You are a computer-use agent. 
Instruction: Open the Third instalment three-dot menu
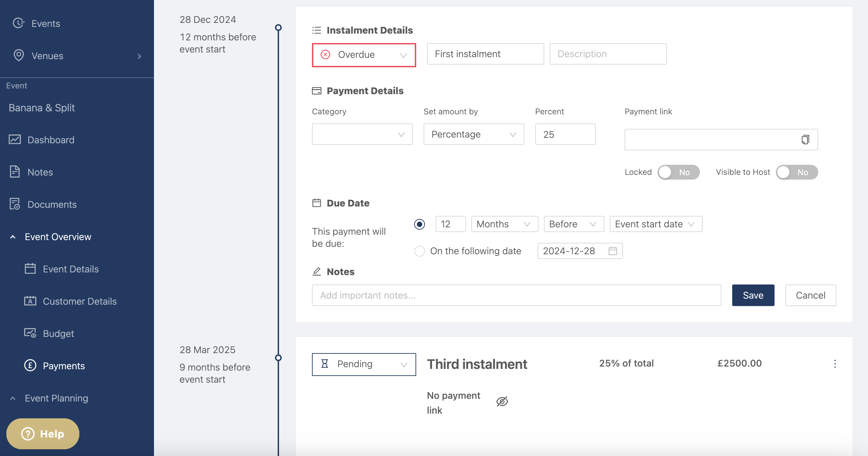835,364
